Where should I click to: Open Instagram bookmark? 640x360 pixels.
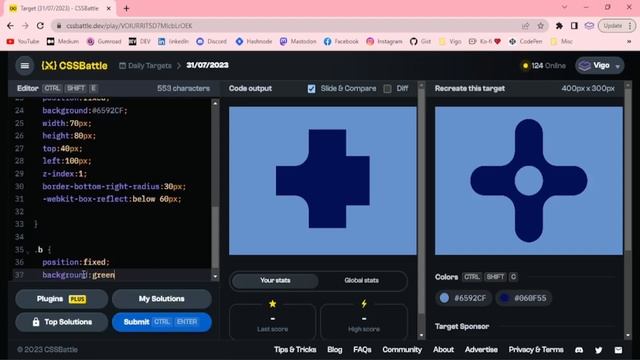pyautogui.click(x=384, y=42)
